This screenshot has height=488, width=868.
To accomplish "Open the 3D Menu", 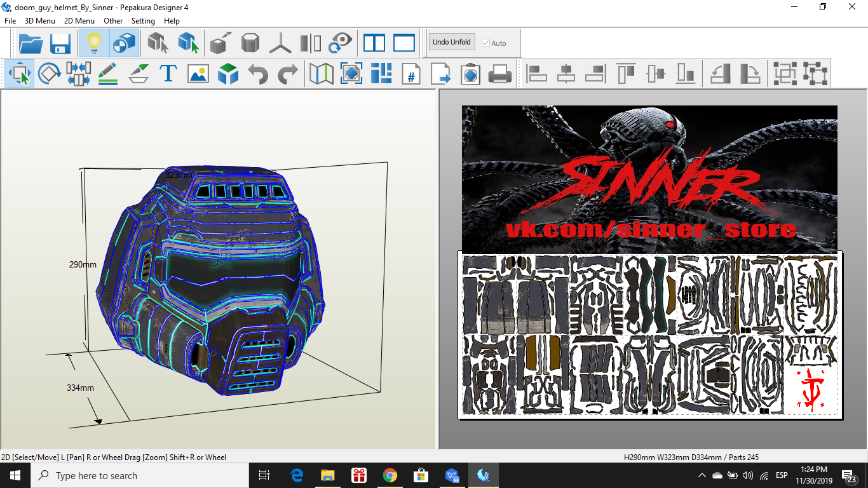I will 39,21.
